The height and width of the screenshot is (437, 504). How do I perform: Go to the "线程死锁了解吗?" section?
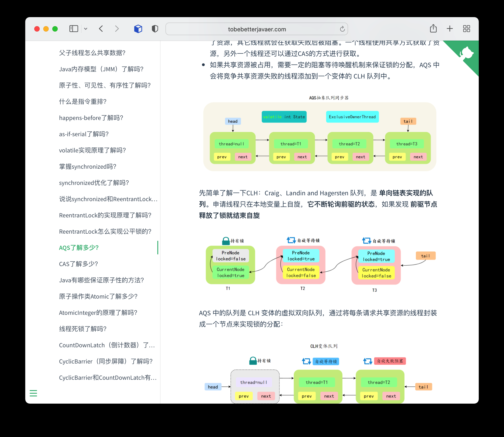(83, 329)
